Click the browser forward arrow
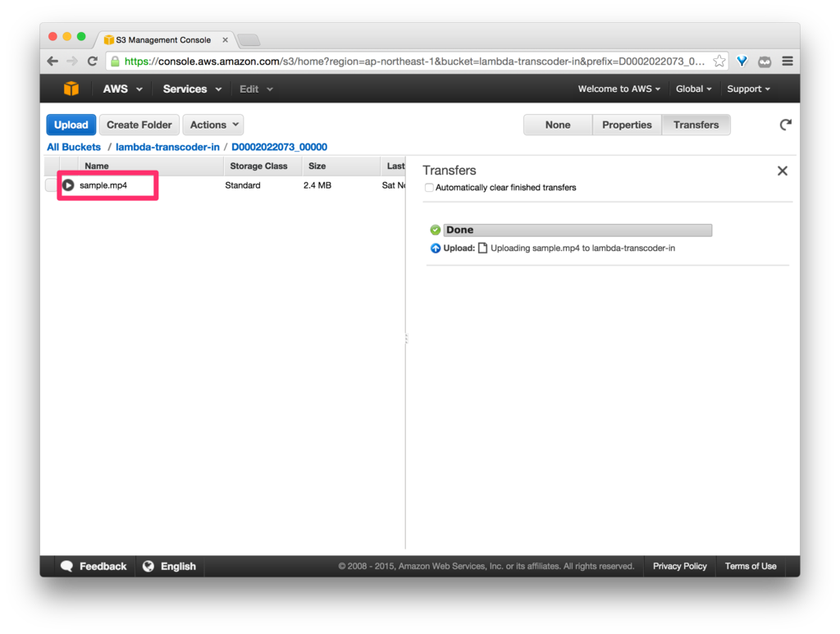Screen dimensions: 840x634 pos(72,61)
